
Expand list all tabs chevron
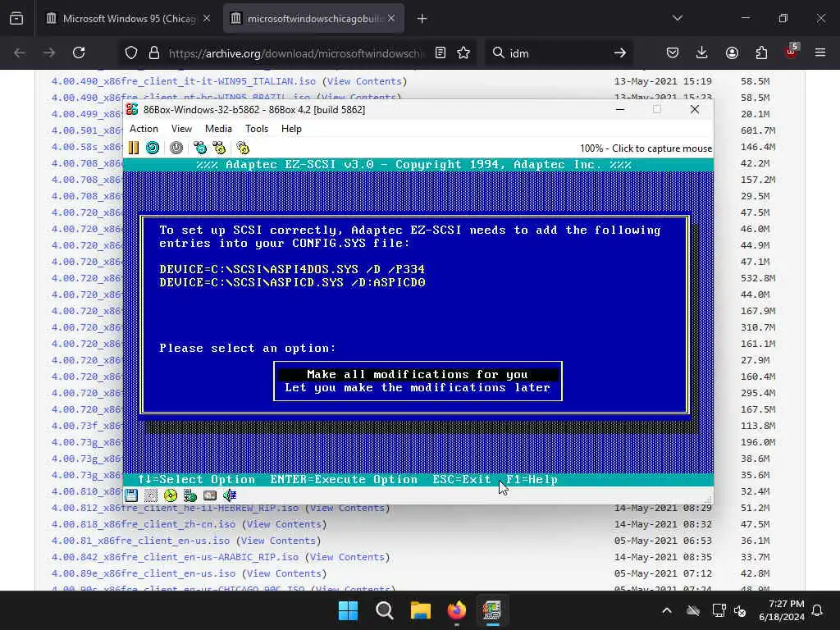click(678, 18)
